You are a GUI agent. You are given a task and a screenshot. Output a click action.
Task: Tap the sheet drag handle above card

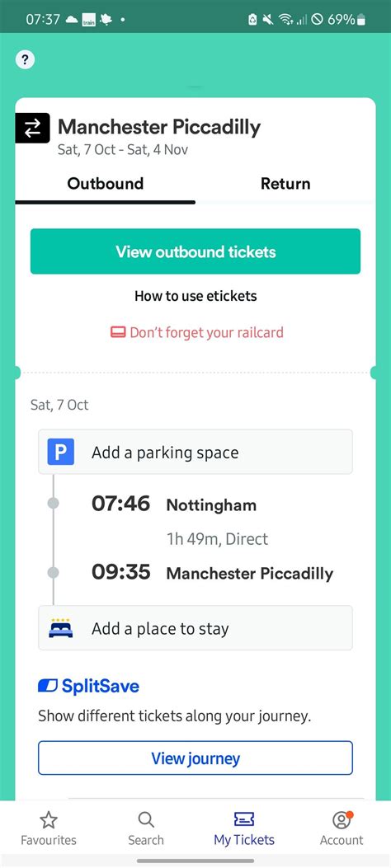click(195, 87)
